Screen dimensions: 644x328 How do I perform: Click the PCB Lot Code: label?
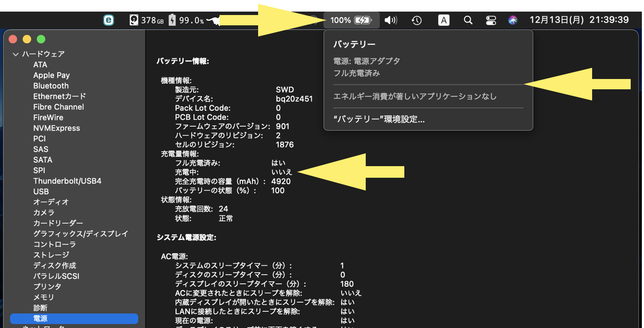(x=202, y=117)
